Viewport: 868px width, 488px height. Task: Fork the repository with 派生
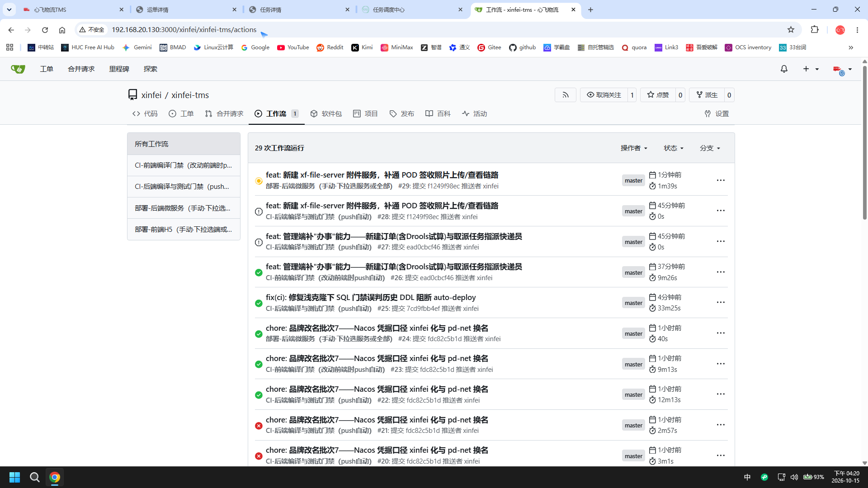click(707, 95)
